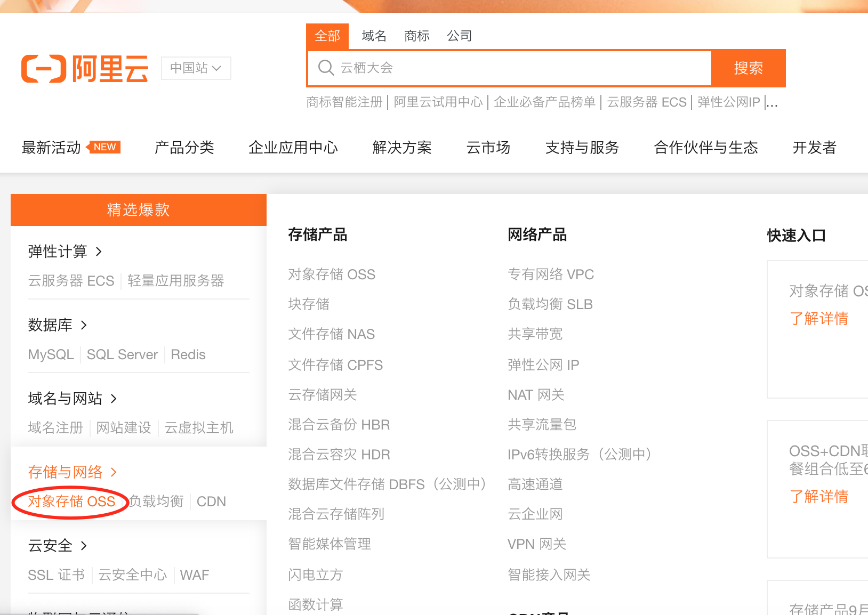Image resolution: width=868 pixels, height=615 pixels.
Task: Open NAT 网关 link
Action: tap(536, 395)
